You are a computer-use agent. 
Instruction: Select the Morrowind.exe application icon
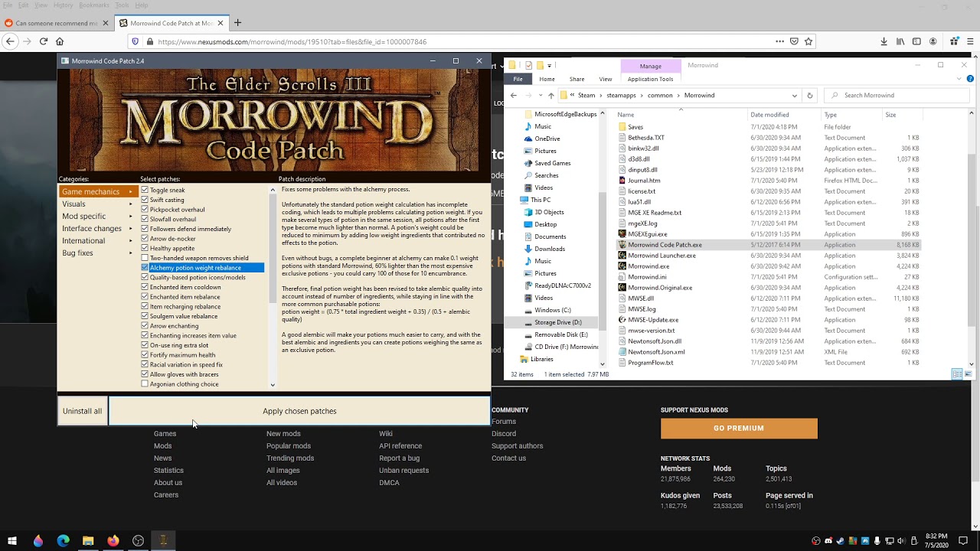coord(622,266)
